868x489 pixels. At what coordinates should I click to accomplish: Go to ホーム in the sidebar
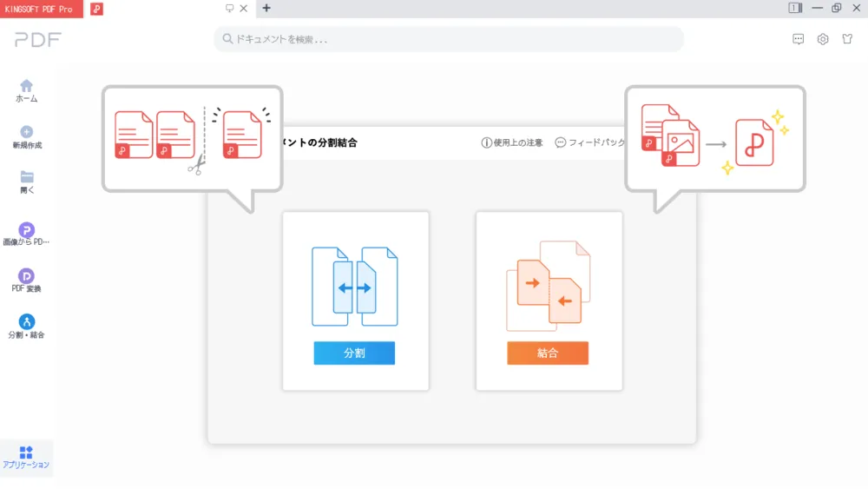tap(26, 90)
